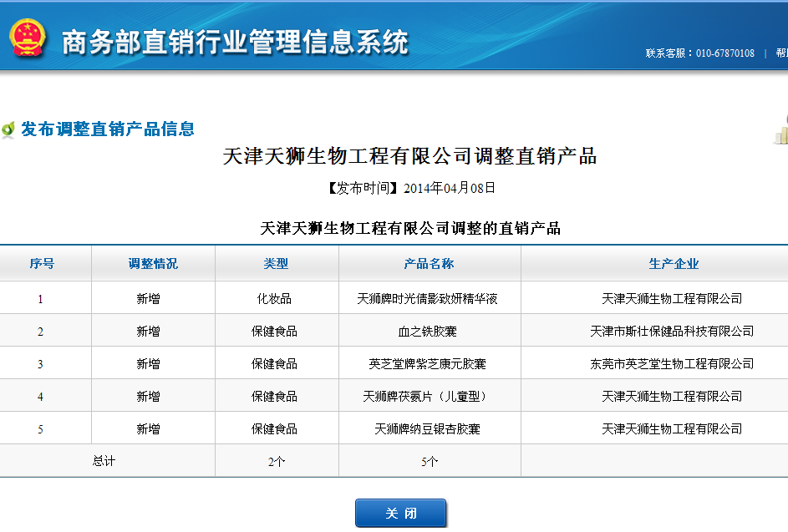Select sequence number 1 in the table
Viewport: 788px width, 532px height.
(40, 300)
